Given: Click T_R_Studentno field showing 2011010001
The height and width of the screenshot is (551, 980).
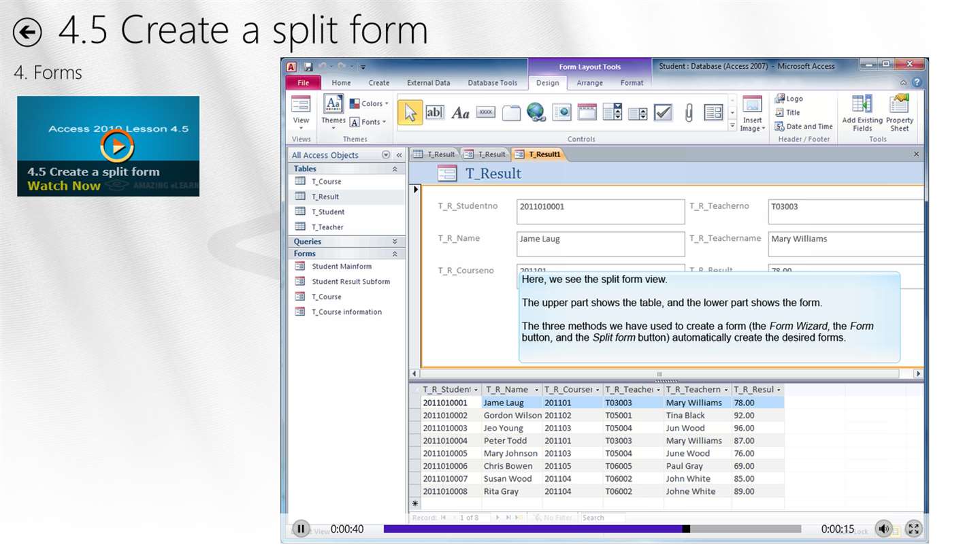Looking at the screenshot, I should point(600,212).
